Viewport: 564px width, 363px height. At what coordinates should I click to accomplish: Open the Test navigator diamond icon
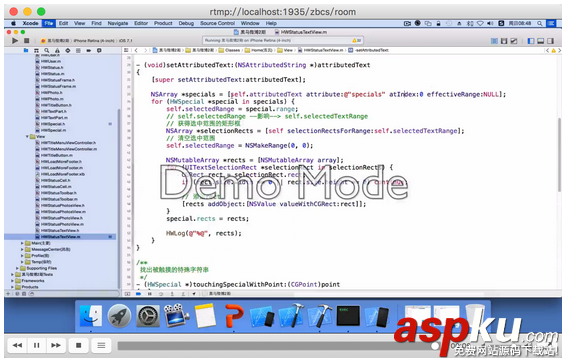coord(68,50)
